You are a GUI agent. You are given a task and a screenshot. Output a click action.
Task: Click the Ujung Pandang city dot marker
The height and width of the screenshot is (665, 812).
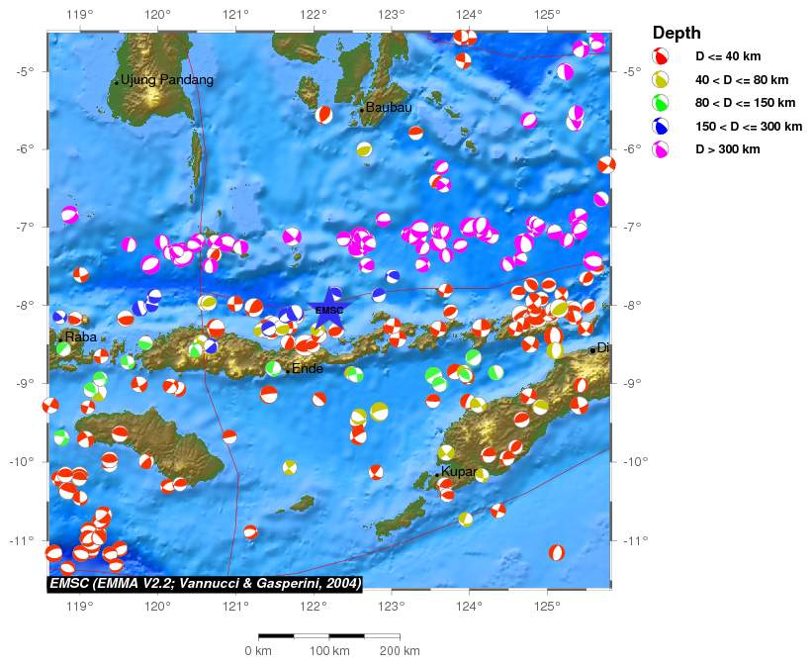[x=117, y=83]
